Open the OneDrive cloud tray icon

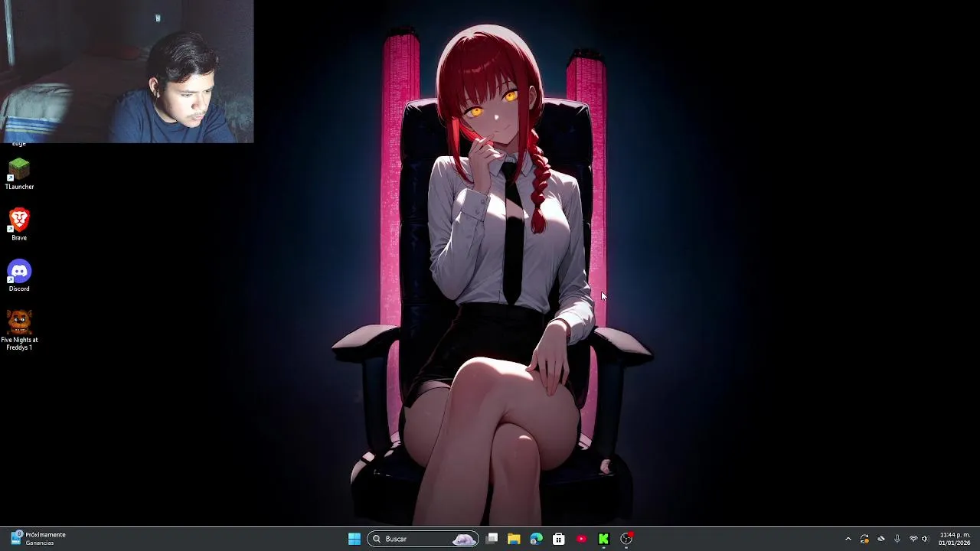881,539
